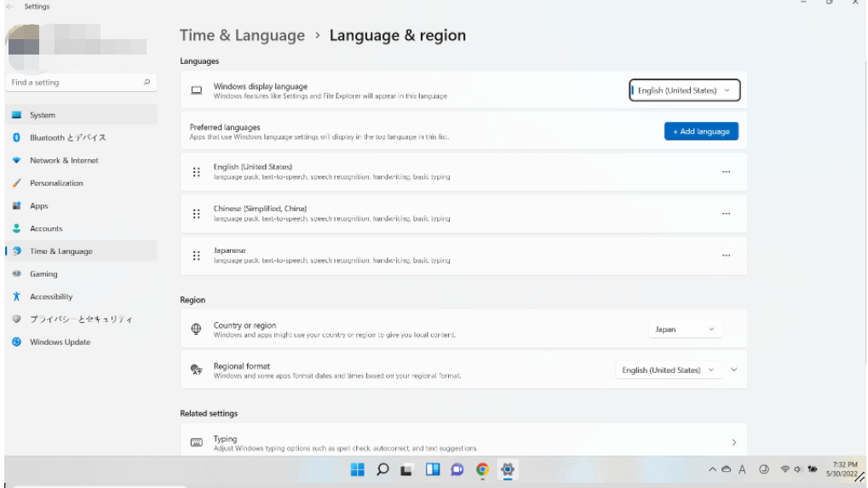Select the Apps category
Viewport: 868px width, 488px height.
pyautogui.click(x=81, y=206)
